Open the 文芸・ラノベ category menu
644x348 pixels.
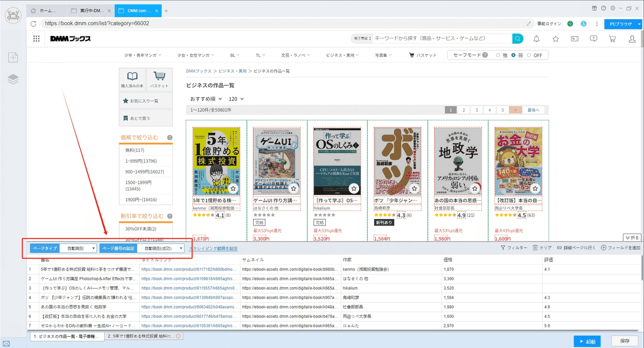[296, 55]
